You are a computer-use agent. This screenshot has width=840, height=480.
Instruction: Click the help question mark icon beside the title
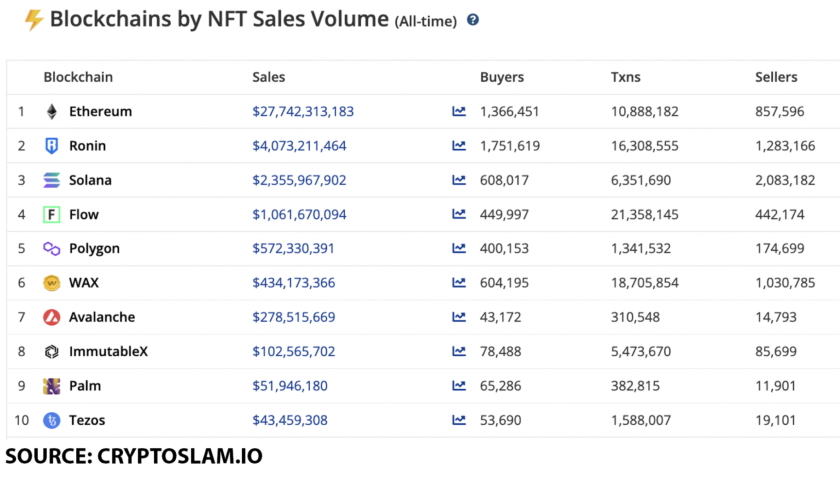(472, 20)
